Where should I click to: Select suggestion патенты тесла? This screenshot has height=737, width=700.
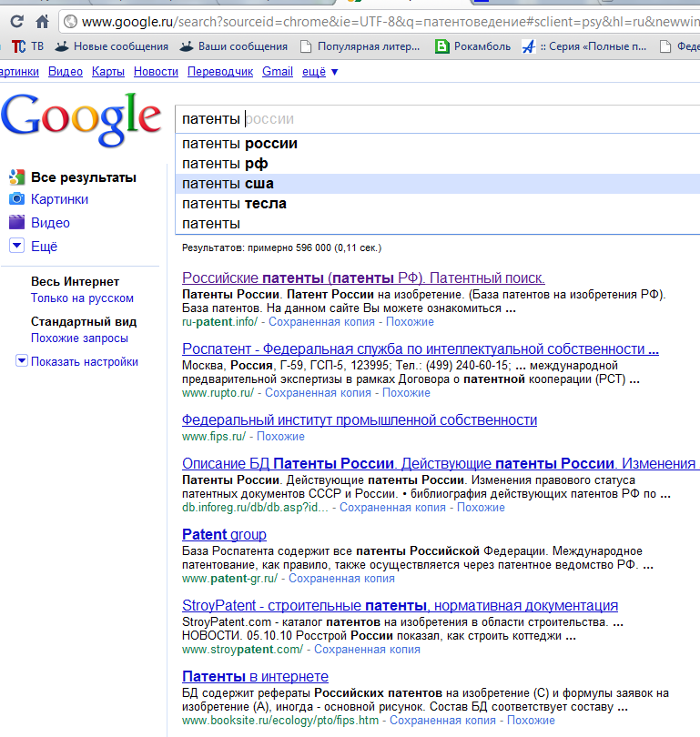click(x=437, y=204)
